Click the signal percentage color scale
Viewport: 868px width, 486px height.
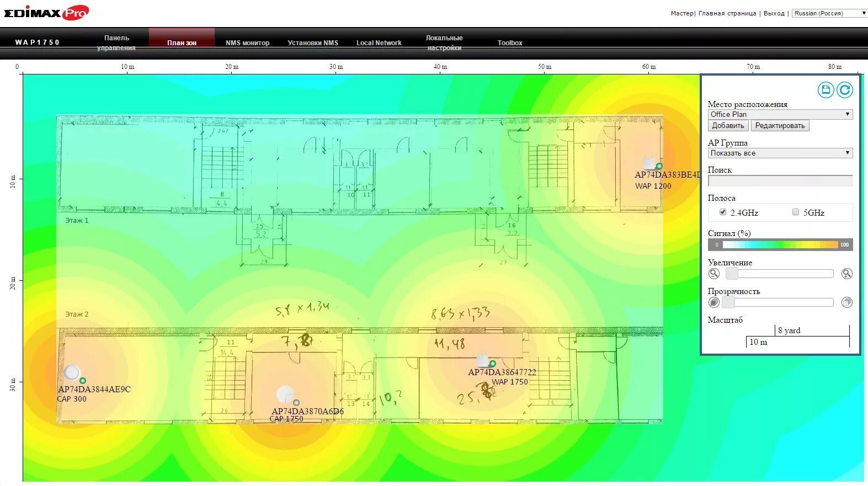pos(780,244)
